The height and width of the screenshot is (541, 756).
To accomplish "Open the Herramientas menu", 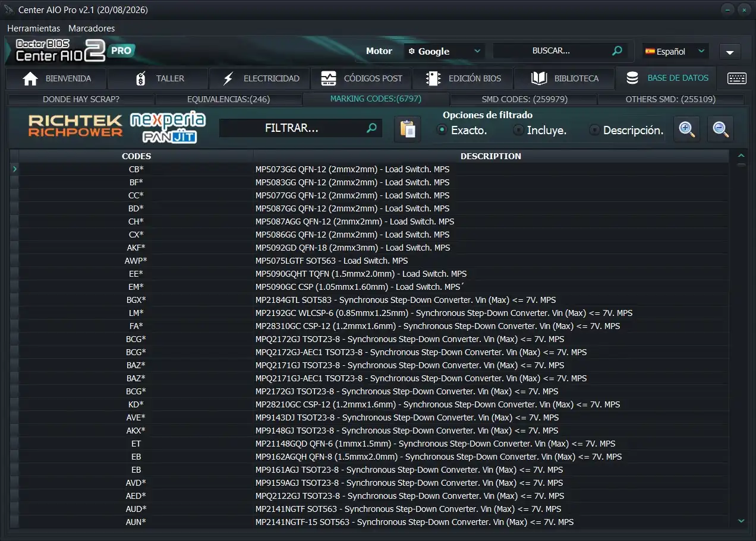I will pos(34,28).
